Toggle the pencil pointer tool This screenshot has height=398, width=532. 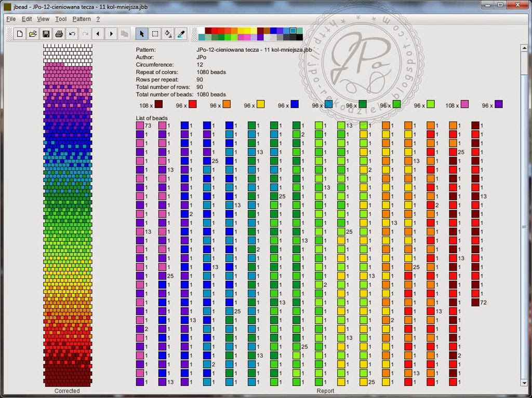[x=141, y=34]
